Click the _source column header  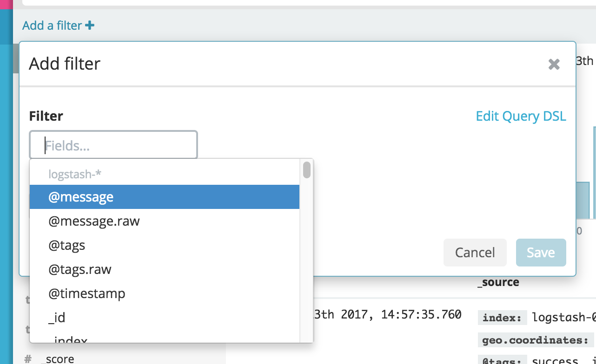point(499,282)
